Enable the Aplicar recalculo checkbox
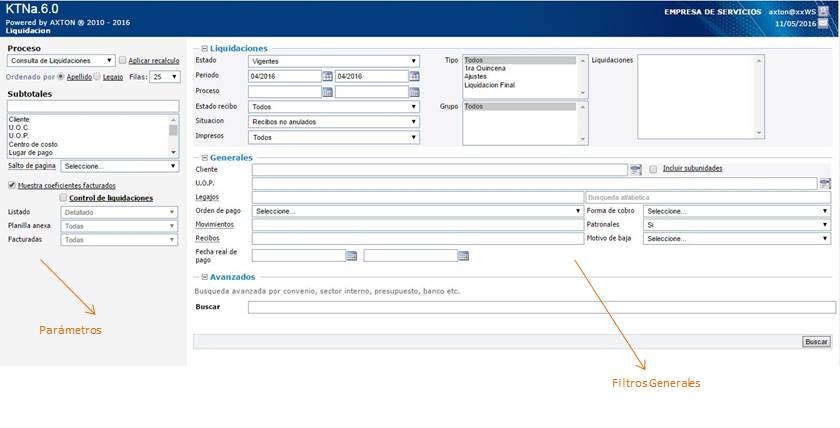 (122, 61)
